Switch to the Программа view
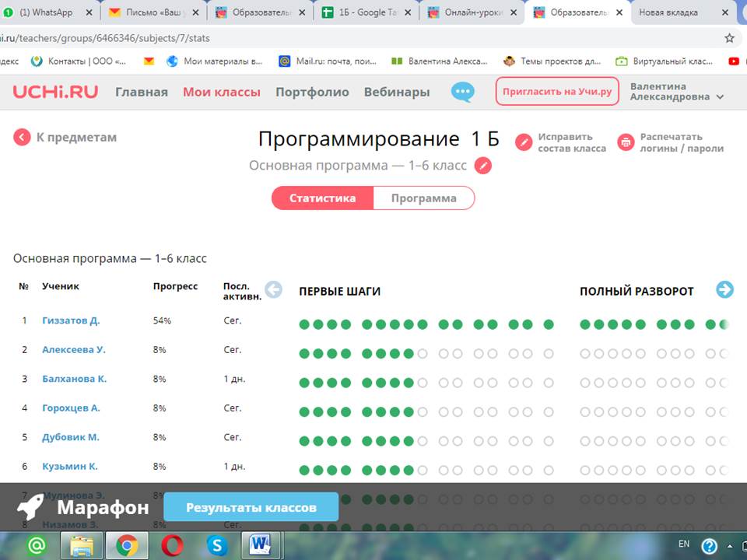 tap(423, 198)
